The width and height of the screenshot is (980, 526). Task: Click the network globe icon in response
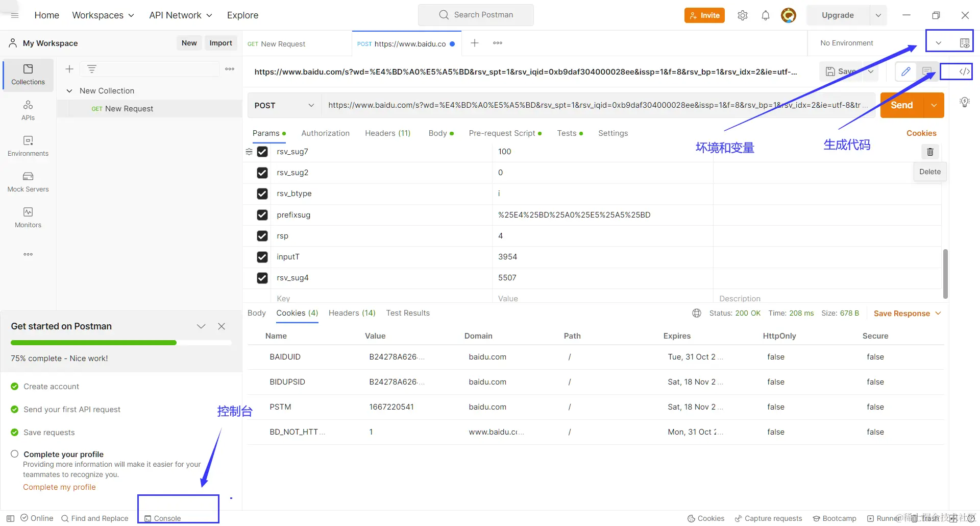pyautogui.click(x=697, y=313)
